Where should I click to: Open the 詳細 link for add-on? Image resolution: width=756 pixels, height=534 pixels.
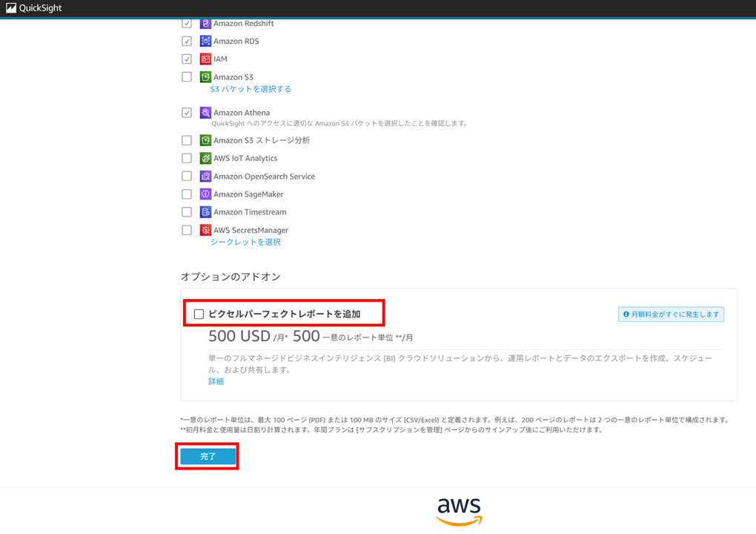[216, 381]
